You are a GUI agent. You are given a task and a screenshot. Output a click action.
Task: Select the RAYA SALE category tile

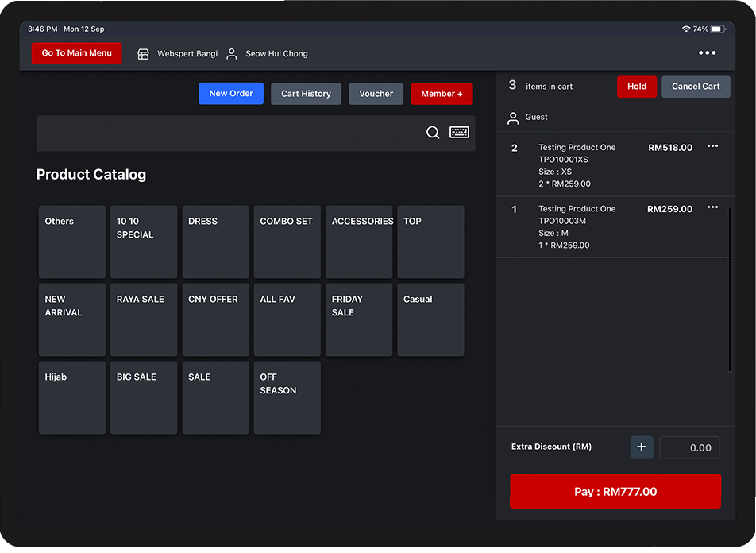tap(144, 319)
